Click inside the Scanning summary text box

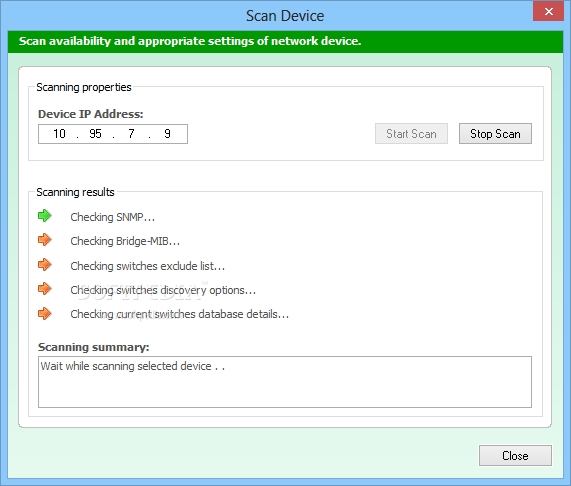pos(285,382)
